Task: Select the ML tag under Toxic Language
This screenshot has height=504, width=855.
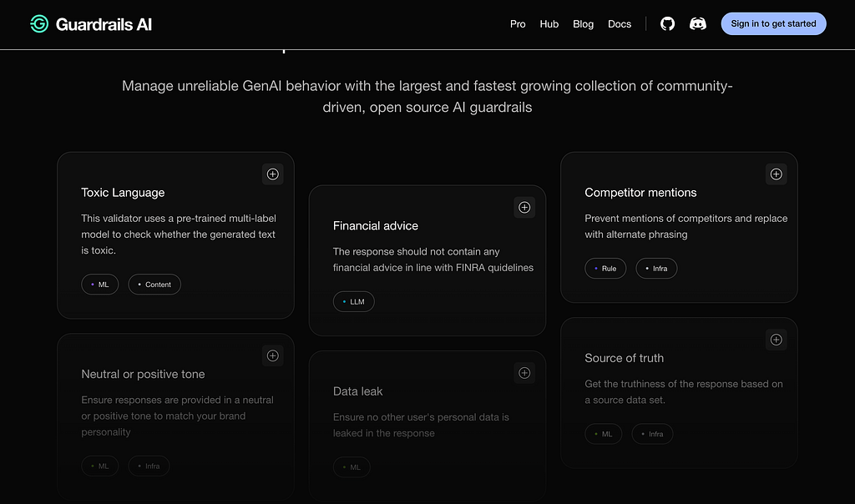Action: point(99,285)
